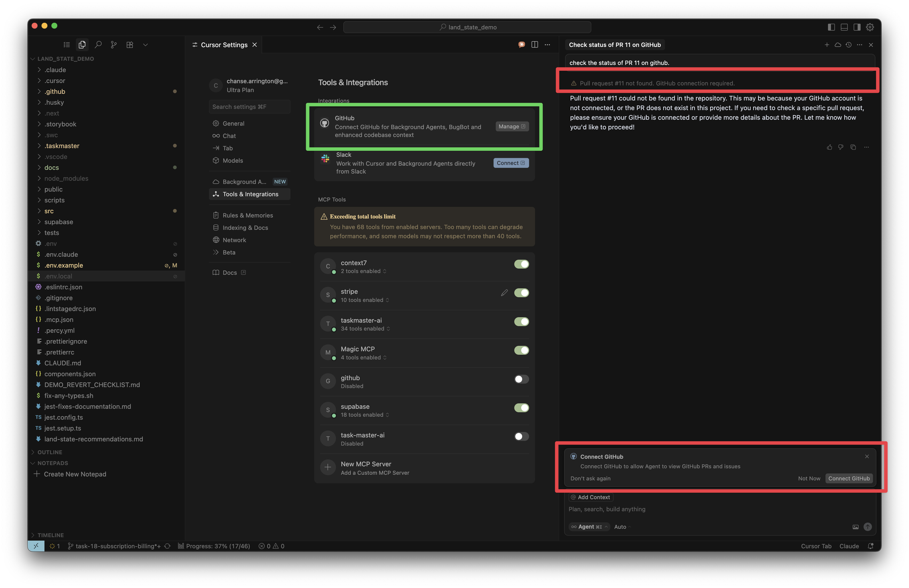Enable the github MCP server toggle
Image resolution: width=909 pixels, height=588 pixels.
point(521,379)
